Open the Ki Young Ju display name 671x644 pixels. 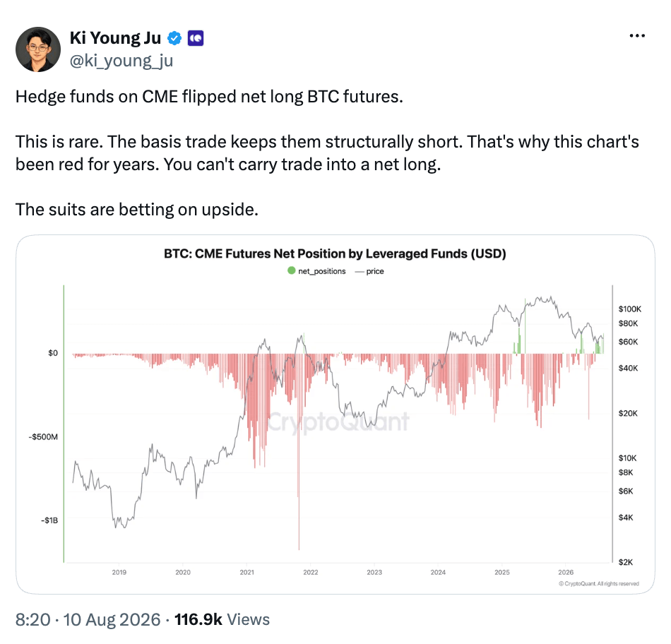point(115,38)
